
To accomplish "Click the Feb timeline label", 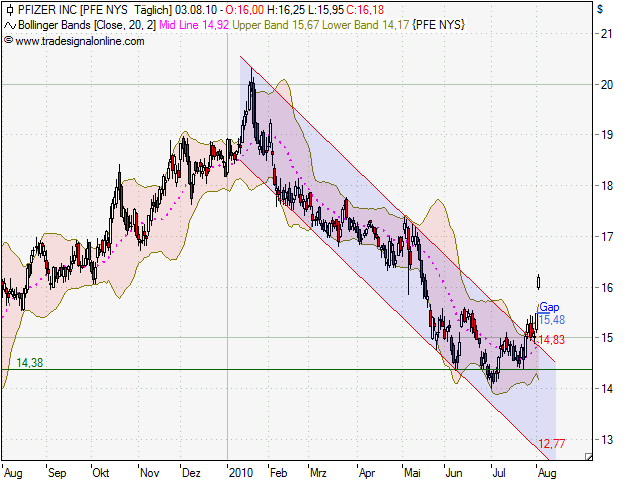I will 278,473.
